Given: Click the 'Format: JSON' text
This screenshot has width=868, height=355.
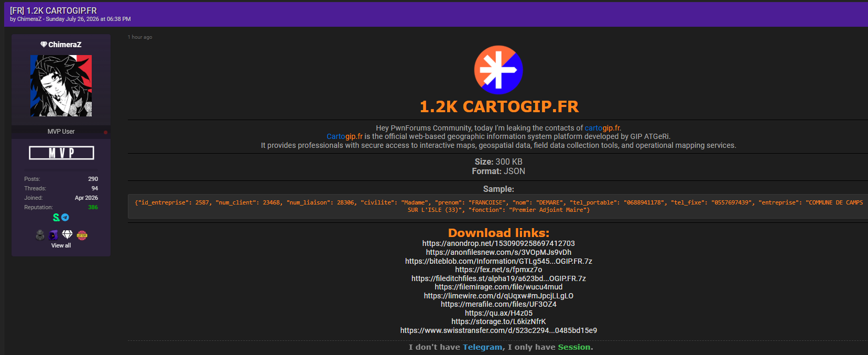Looking at the screenshot, I should (x=498, y=171).
